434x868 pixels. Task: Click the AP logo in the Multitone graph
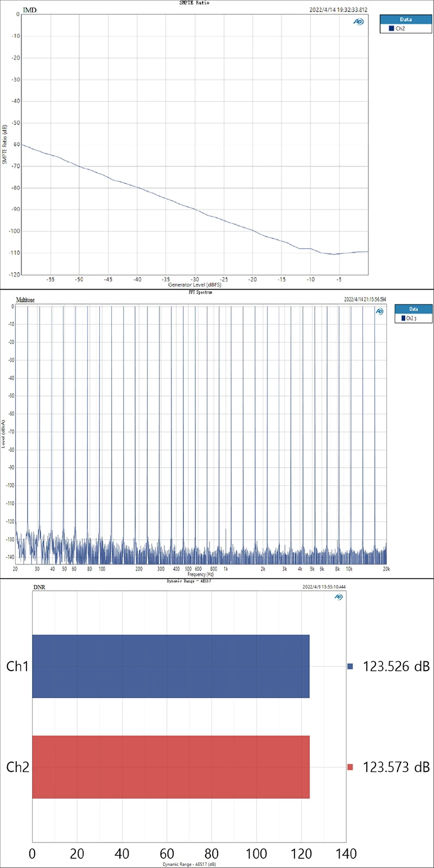coord(380,311)
